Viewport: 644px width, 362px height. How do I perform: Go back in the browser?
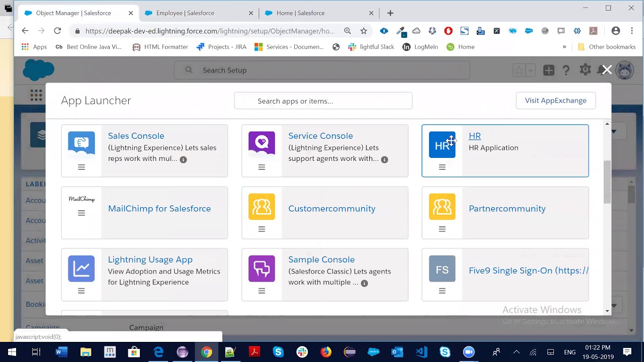pyautogui.click(x=25, y=31)
